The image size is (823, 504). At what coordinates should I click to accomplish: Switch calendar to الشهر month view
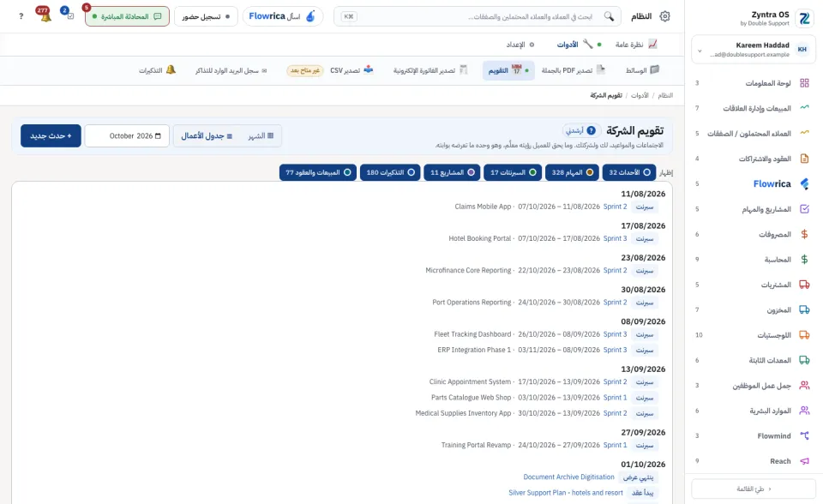pos(261,136)
